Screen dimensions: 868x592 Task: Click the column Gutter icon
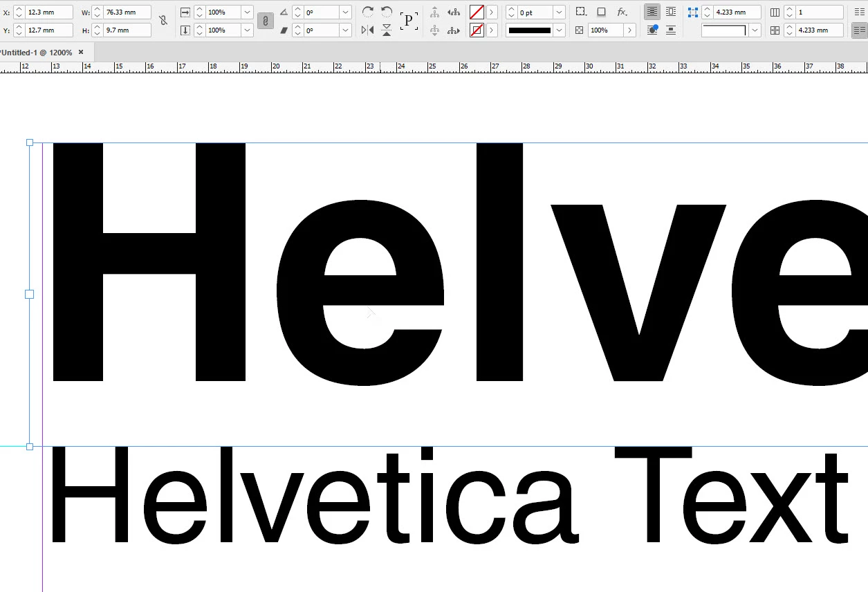[775, 30]
